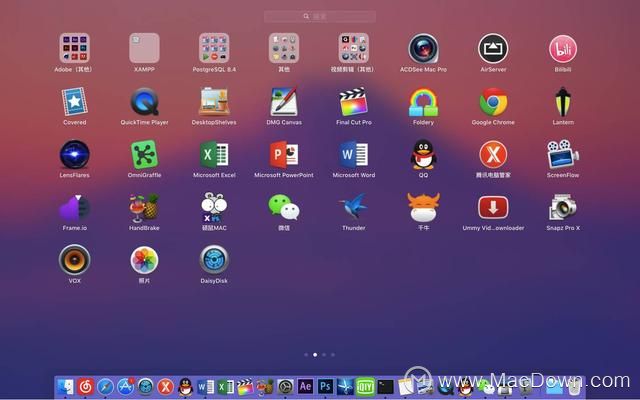640x400 pixels.
Task: Launch DesktopShelves
Action: click(214, 101)
